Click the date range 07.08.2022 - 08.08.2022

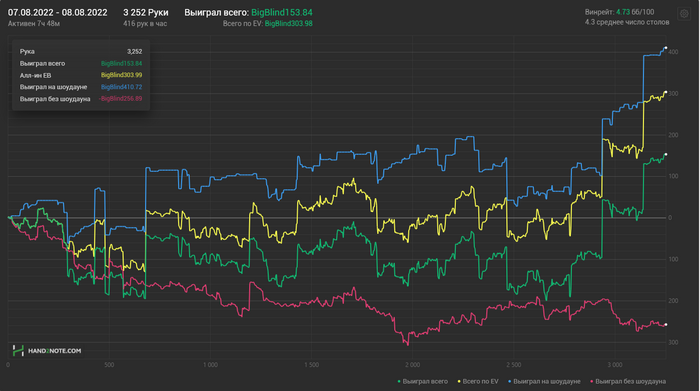pyautogui.click(x=58, y=12)
